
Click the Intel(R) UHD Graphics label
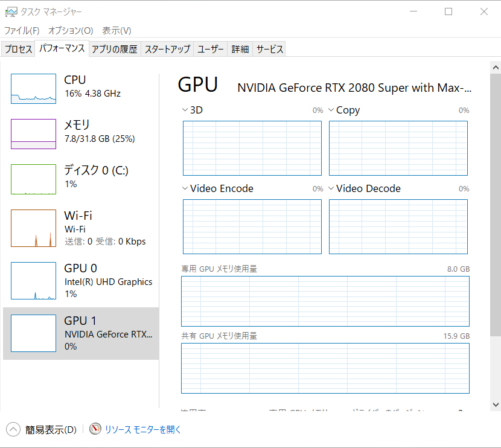(x=108, y=282)
